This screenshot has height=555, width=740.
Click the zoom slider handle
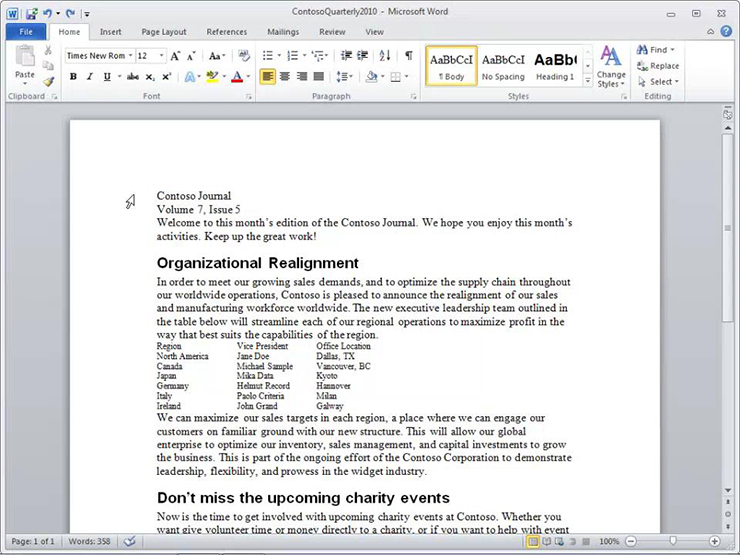pyautogui.click(x=673, y=541)
